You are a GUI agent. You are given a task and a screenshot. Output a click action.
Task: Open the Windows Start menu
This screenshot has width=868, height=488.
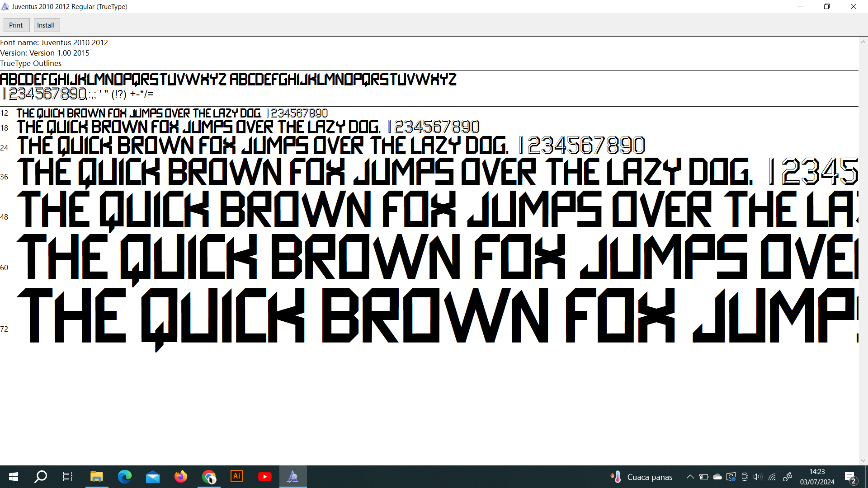[x=14, y=477]
